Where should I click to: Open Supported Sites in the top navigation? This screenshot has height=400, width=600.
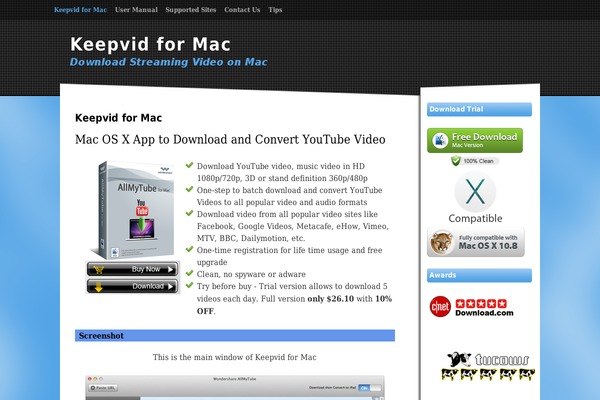click(191, 10)
